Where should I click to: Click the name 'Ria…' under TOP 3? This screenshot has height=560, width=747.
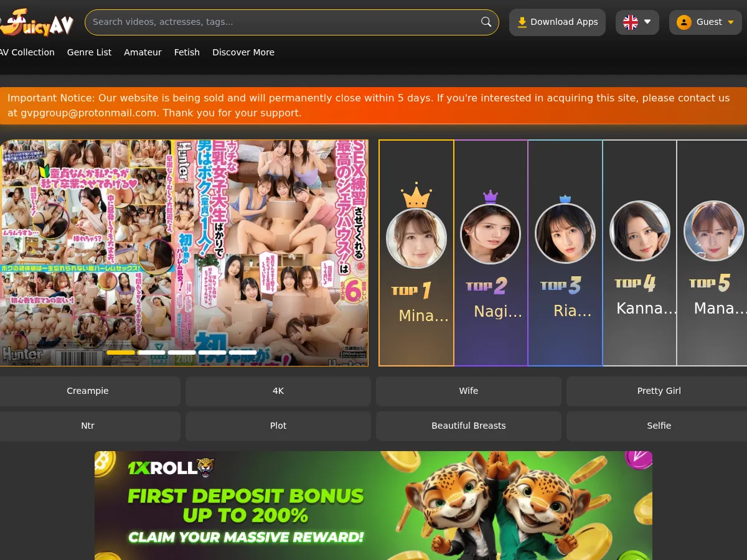coord(572,311)
